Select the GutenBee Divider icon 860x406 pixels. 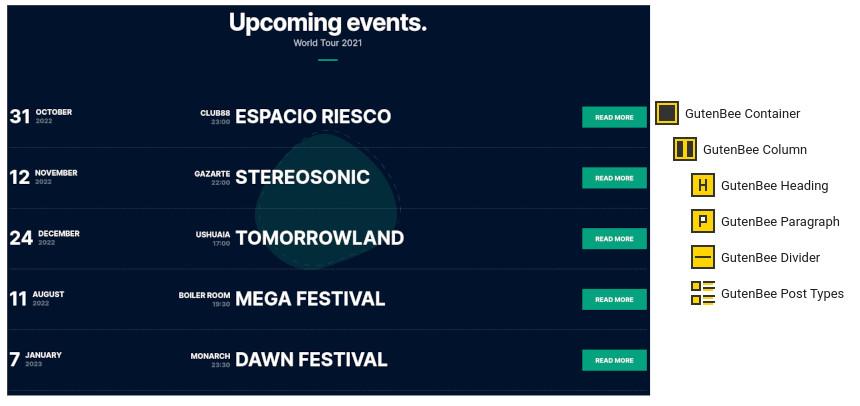click(703, 257)
